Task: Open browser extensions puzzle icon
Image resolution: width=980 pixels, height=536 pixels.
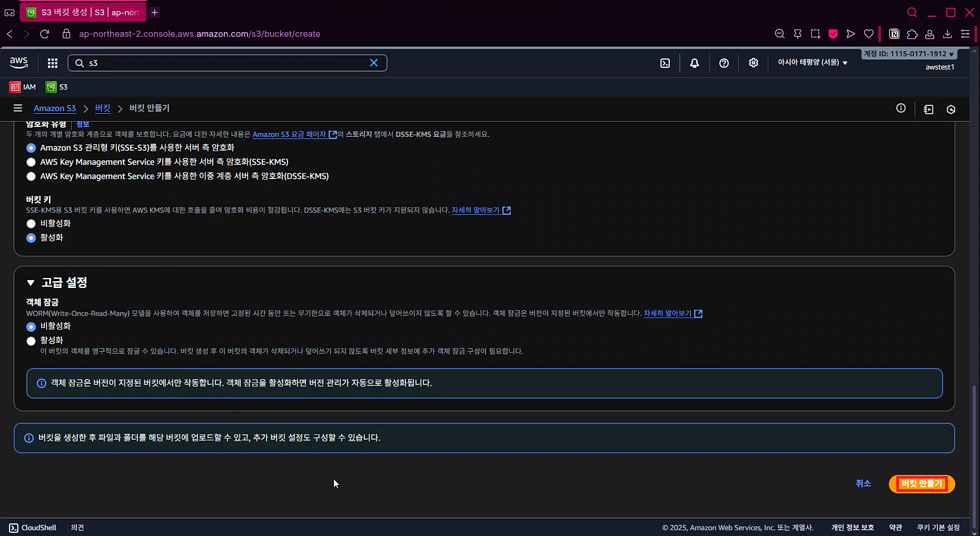Action: click(912, 34)
